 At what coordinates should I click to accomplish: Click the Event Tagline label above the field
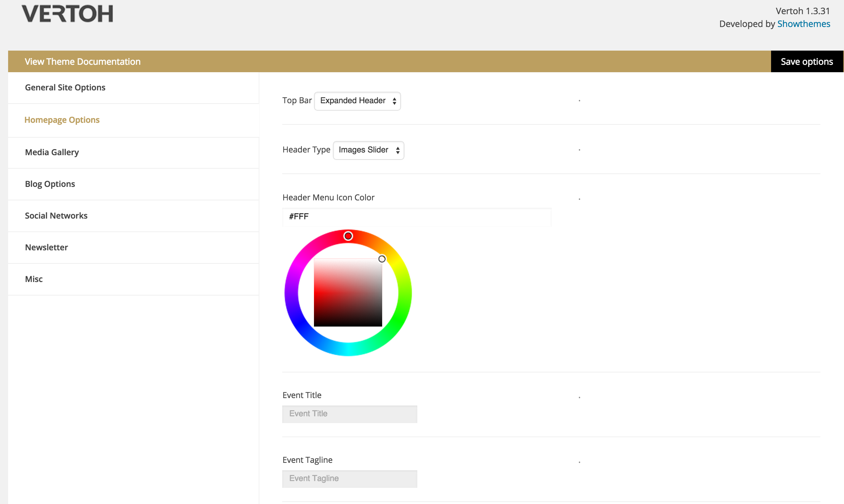tap(308, 460)
